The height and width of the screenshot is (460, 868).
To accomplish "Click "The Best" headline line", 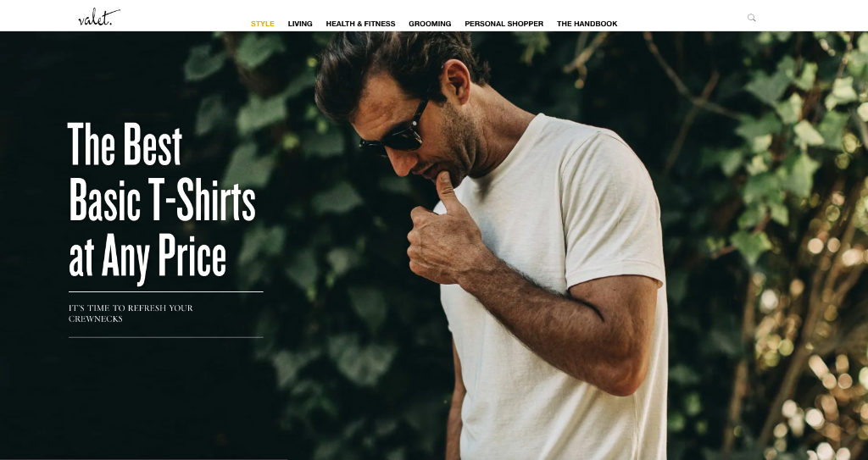I will pos(125,145).
